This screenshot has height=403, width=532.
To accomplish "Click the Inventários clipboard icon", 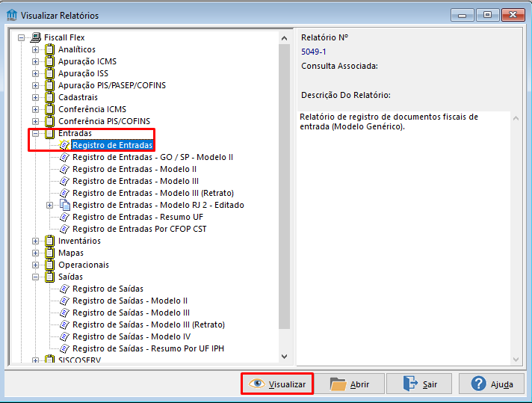I will point(49,241).
